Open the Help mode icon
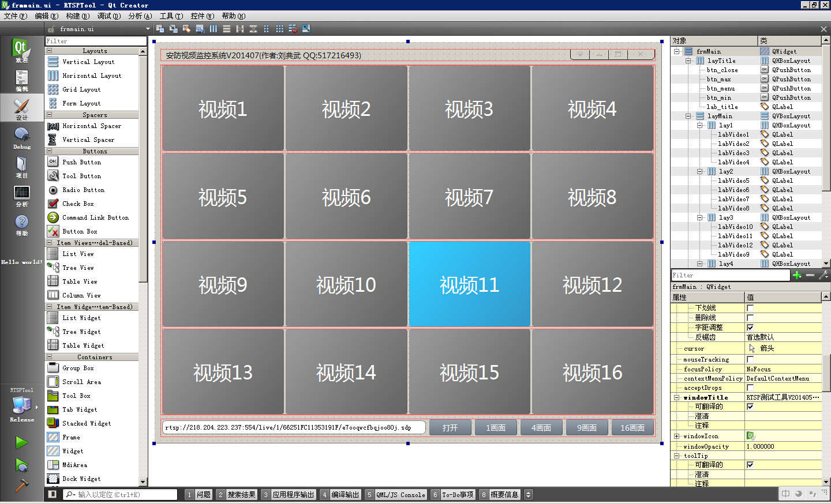Screen dimensions: 831x504 (21, 224)
